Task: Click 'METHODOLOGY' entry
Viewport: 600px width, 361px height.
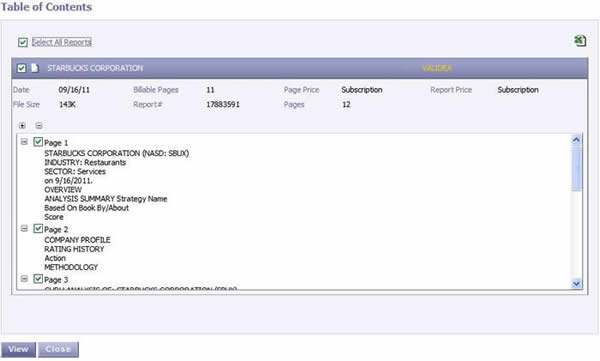Action: pos(71,267)
